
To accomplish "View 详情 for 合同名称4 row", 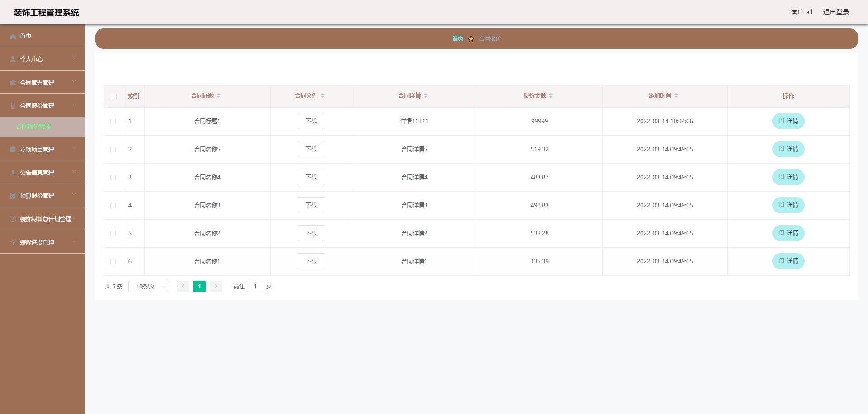I will point(788,177).
